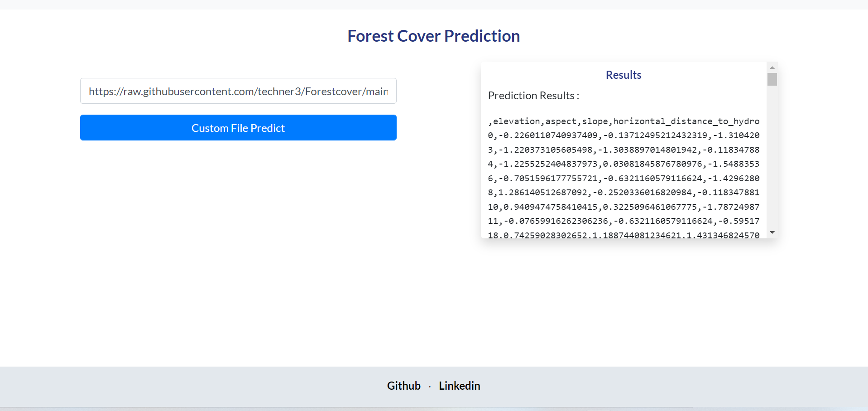Viewport: 868px width, 411px height.
Task: Open the Github link in the footer
Action: click(x=403, y=386)
